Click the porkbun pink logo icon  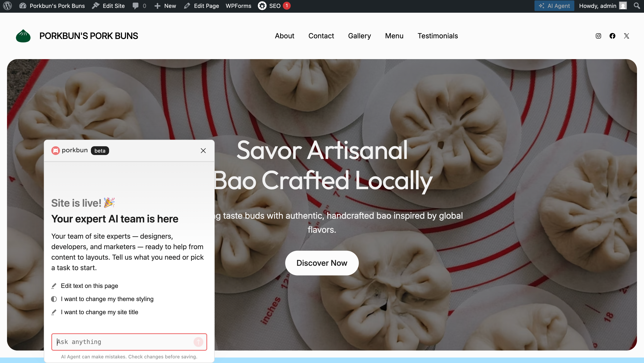tap(55, 151)
